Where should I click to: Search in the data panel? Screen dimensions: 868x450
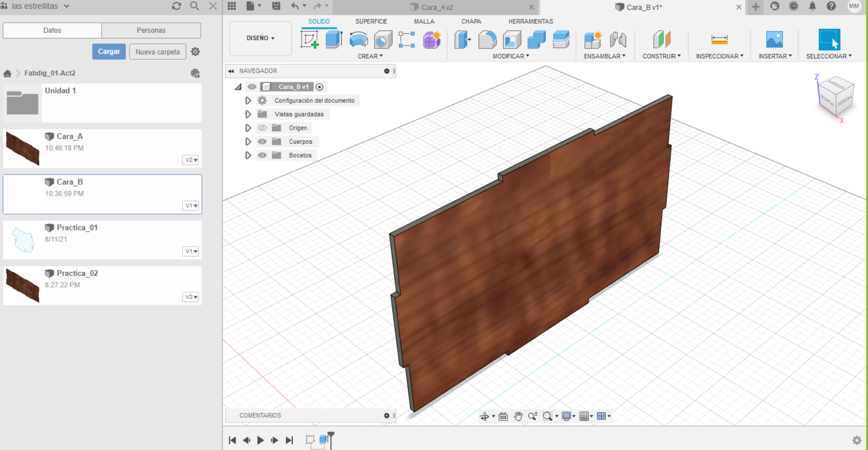[195, 6]
